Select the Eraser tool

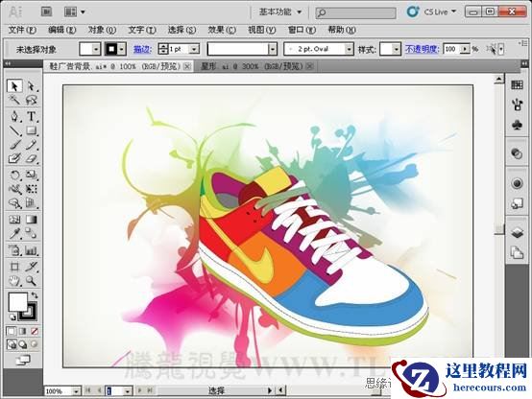[x=32, y=158]
